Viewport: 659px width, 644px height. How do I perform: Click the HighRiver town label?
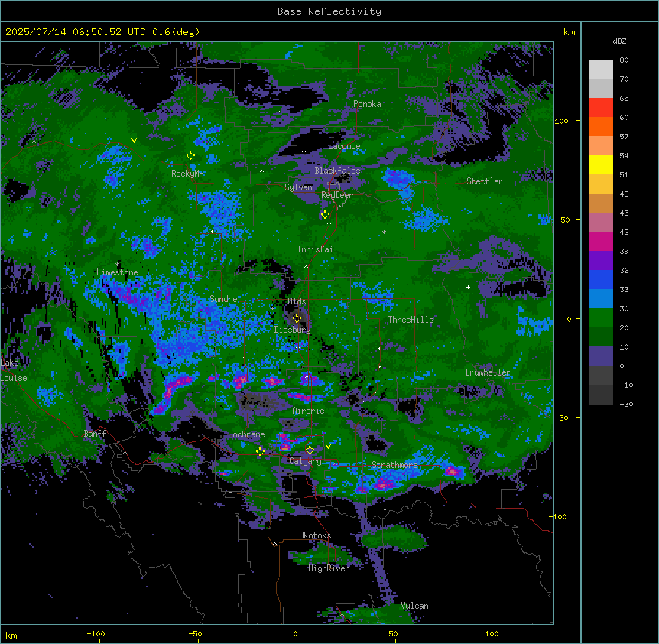coord(328,568)
